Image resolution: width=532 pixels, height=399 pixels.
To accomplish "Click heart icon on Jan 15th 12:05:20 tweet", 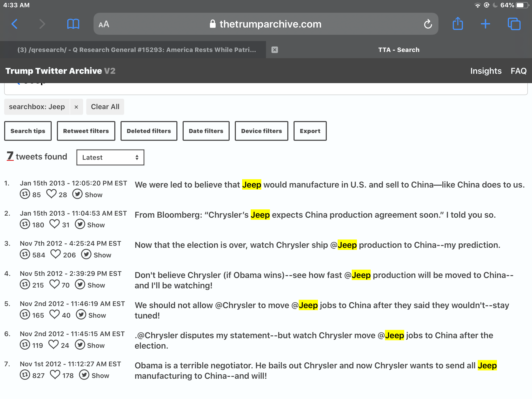I will point(51,194).
